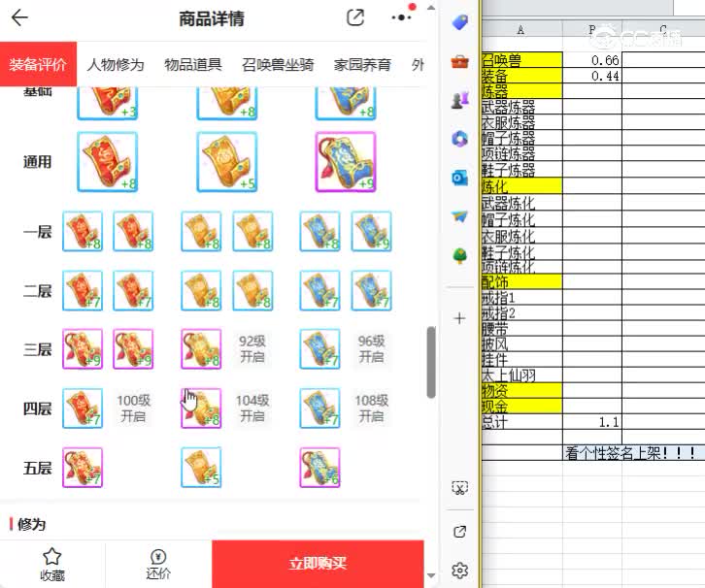Screen dimensions: 705x588
Task: Click the blue +9 scroll in 通用 row
Action: coord(346,162)
